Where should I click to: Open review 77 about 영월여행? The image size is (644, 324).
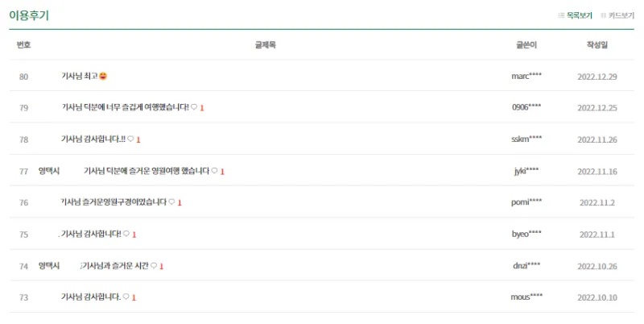(147, 171)
